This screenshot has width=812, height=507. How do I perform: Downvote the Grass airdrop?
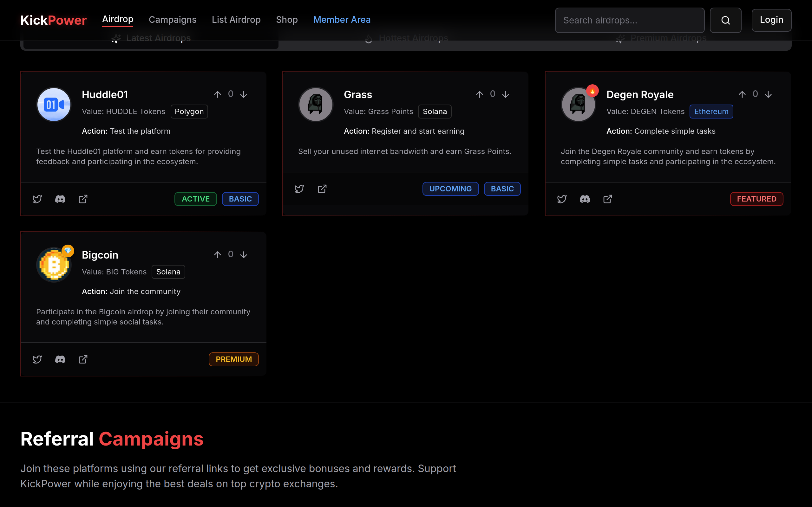pos(506,94)
